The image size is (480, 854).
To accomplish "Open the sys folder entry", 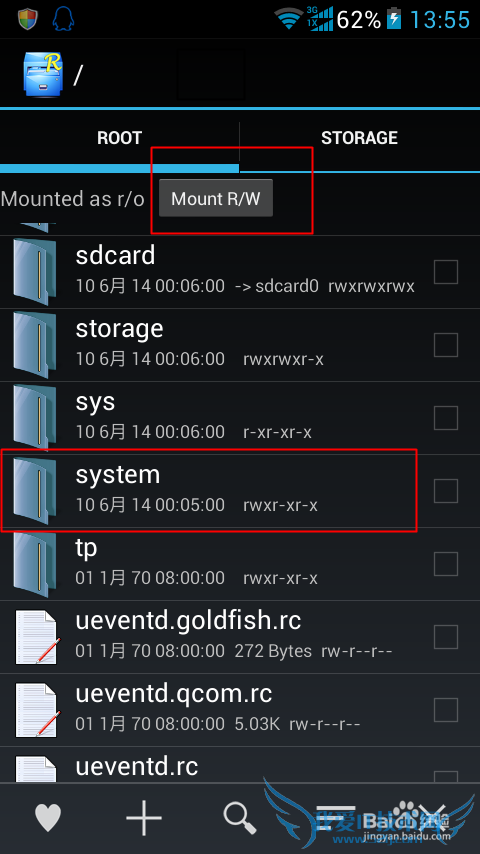I will click(x=240, y=418).
